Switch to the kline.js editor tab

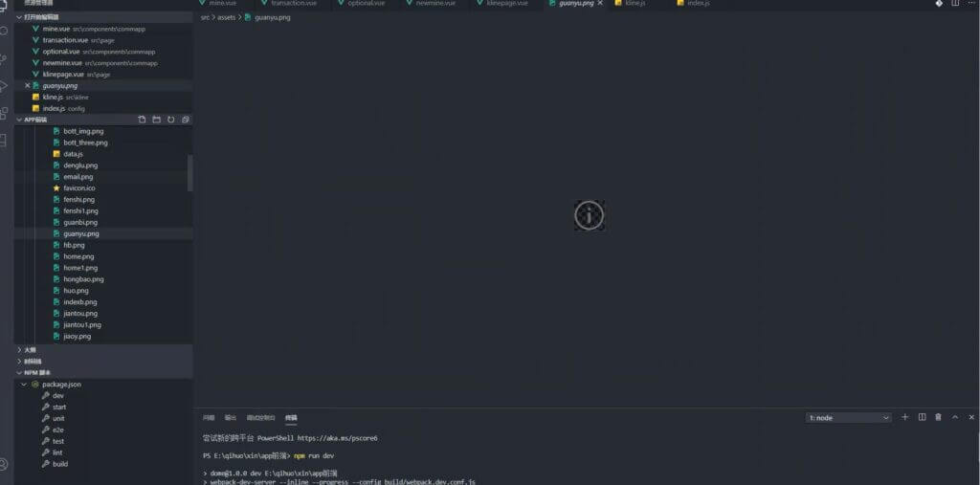(x=635, y=4)
